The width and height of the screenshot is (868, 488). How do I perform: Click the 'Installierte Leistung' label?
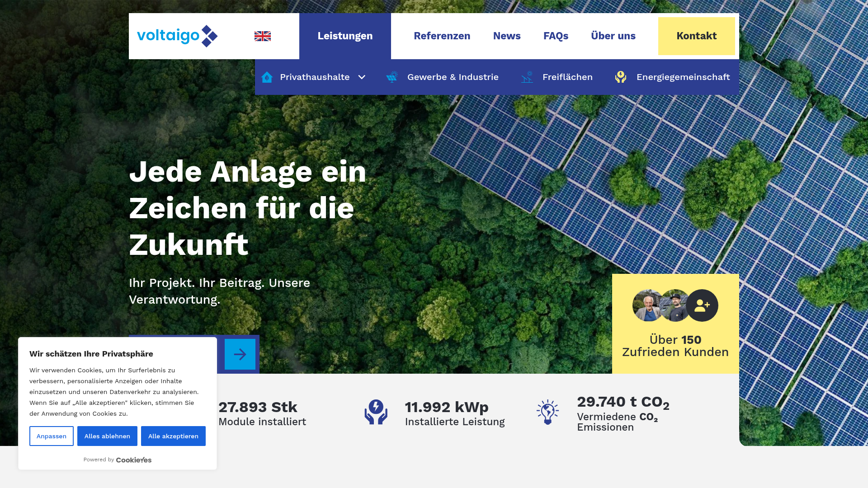coord(455,422)
